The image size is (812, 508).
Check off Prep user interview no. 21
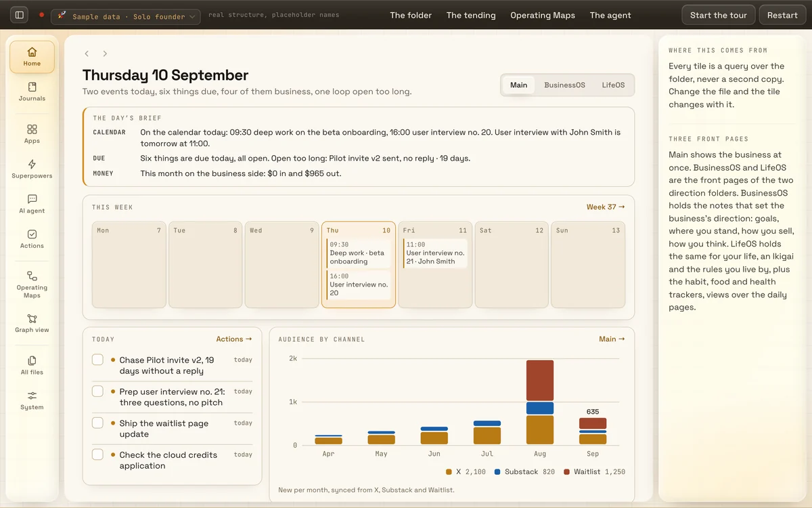point(97,391)
